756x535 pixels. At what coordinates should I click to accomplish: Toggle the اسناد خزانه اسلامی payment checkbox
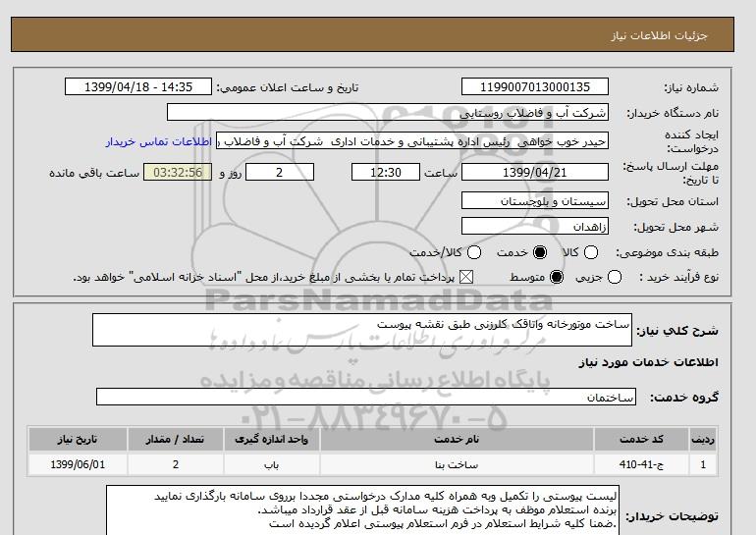tap(465, 277)
